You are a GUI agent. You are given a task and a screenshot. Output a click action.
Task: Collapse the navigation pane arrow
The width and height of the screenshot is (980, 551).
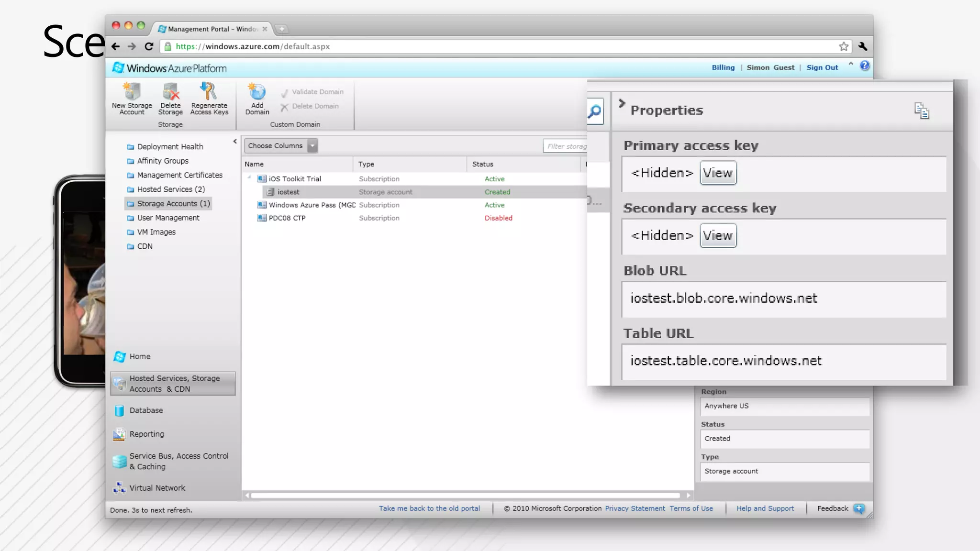click(235, 142)
